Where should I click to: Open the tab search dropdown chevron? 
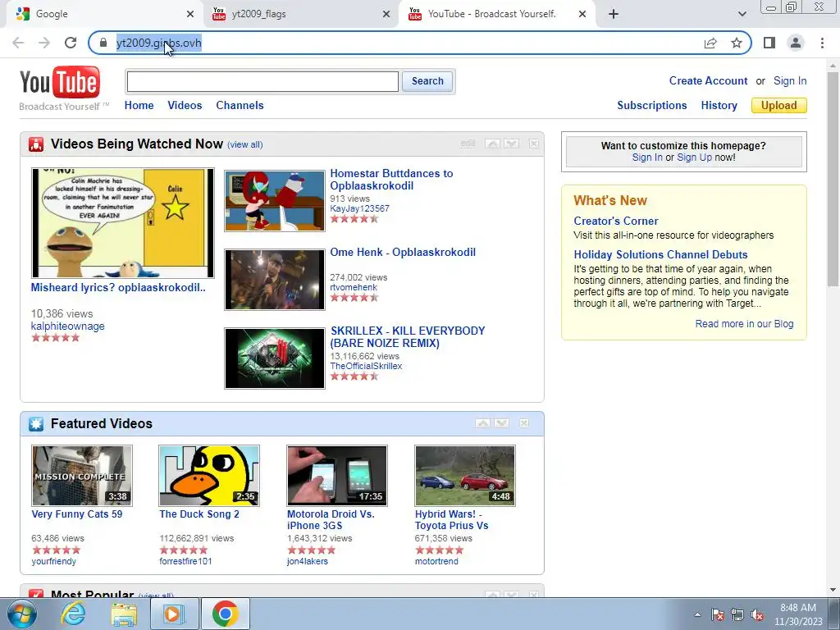pos(742,14)
